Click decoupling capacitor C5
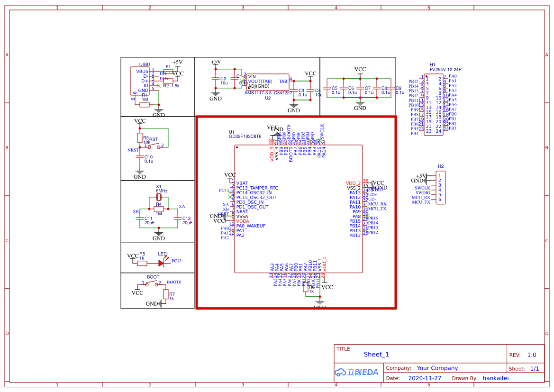The height and width of the screenshot is (392, 554). (327, 88)
